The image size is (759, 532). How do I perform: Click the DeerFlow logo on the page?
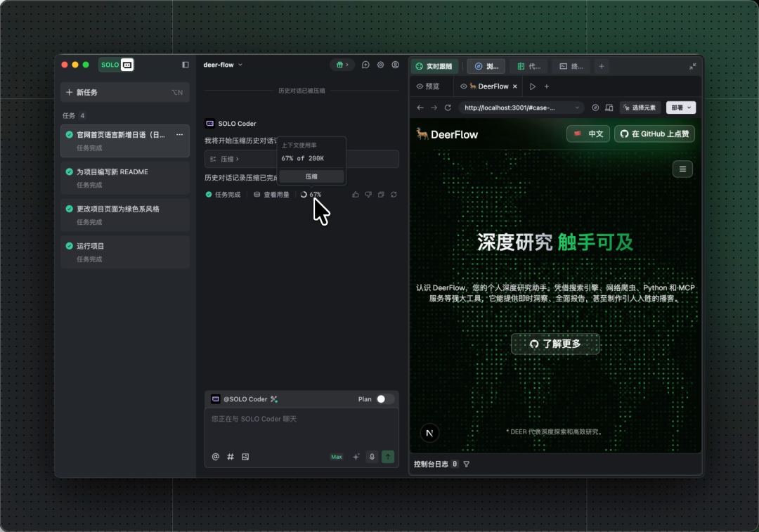[x=447, y=134]
